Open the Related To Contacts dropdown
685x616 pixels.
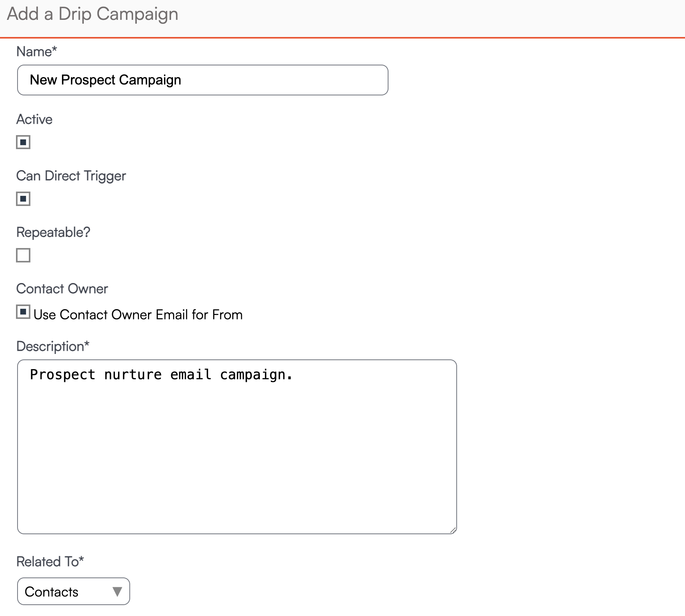pos(74,591)
